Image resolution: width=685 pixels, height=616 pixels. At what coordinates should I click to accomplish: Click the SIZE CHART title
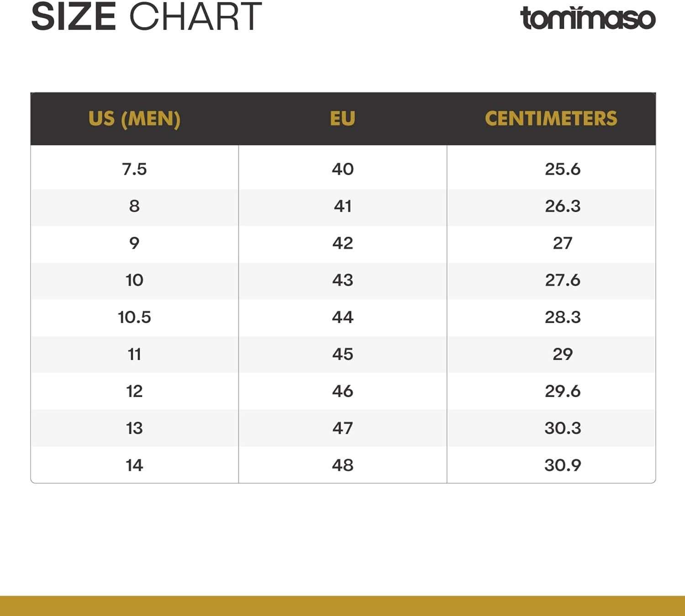click(146, 17)
